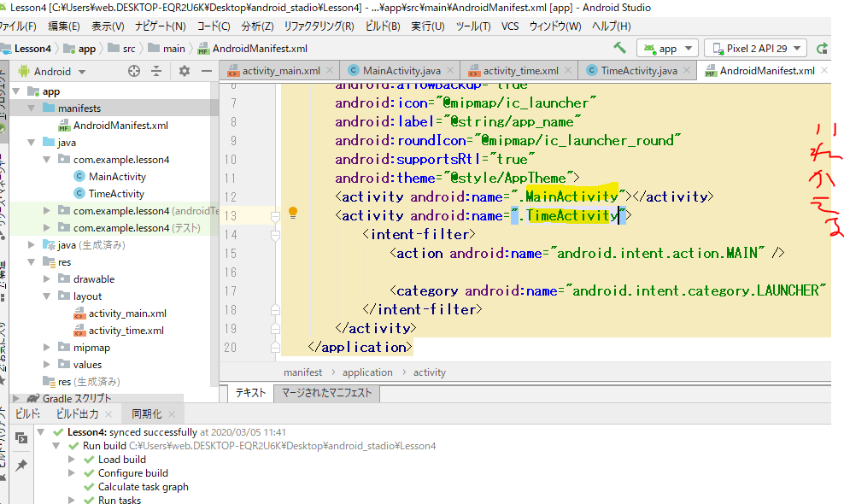
Task: Expand the values folder
Action: 47,365
